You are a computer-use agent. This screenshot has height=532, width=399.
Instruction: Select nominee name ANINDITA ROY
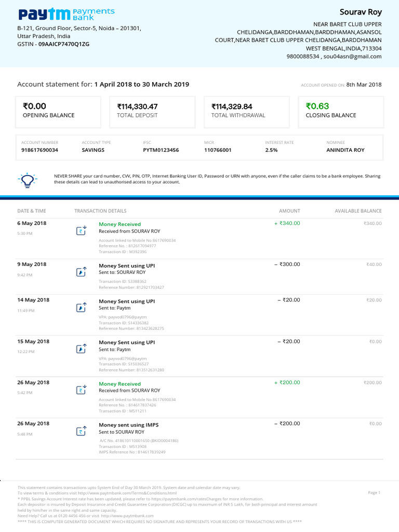[345, 150]
